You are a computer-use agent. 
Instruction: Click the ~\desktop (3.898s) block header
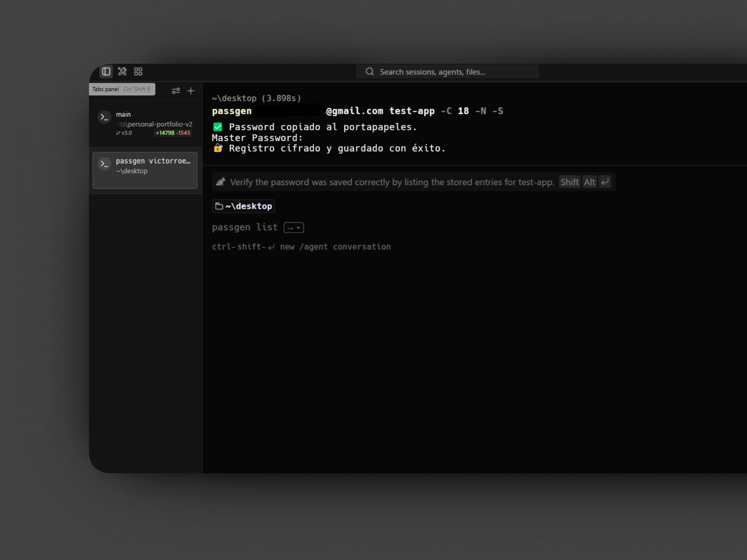click(256, 98)
